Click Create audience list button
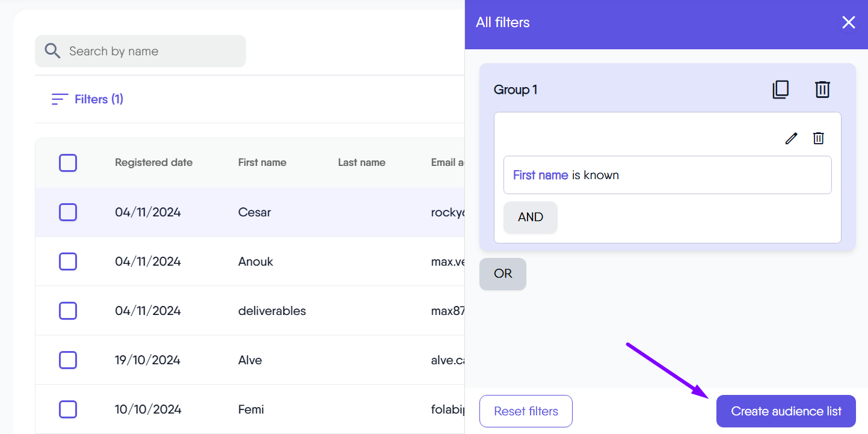The height and width of the screenshot is (434, 868). (x=786, y=411)
